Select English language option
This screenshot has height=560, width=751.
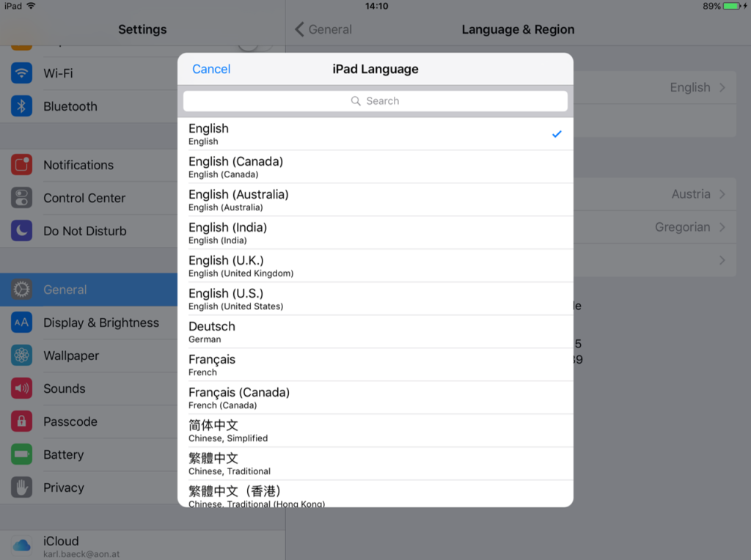[x=375, y=134]
